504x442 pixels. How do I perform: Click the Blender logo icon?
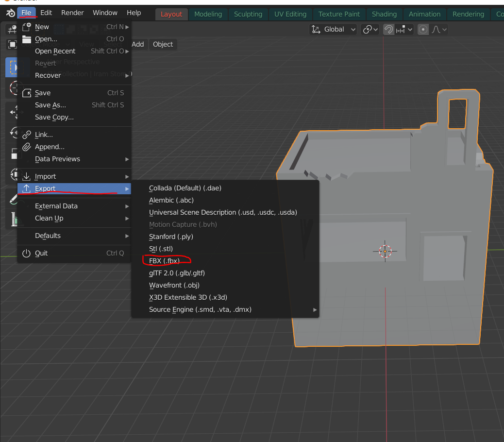pyautogui.click(x=10, y=13)
